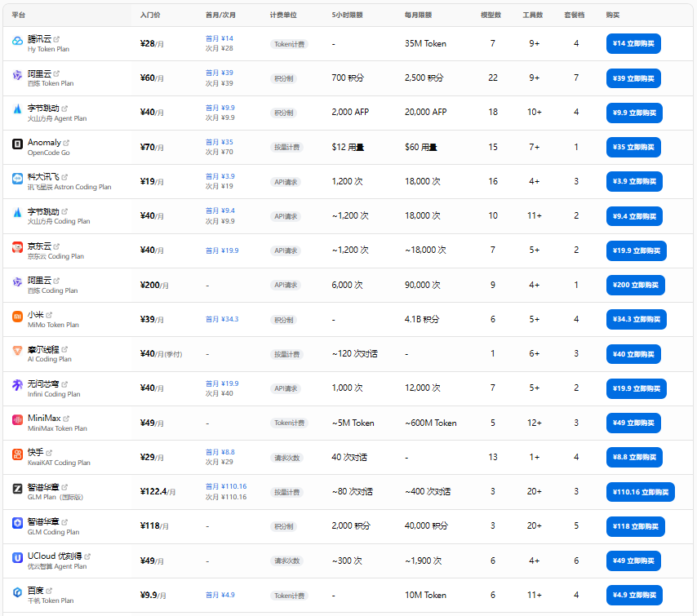Click the 5小时限额 column header

[x=347, y=16]
